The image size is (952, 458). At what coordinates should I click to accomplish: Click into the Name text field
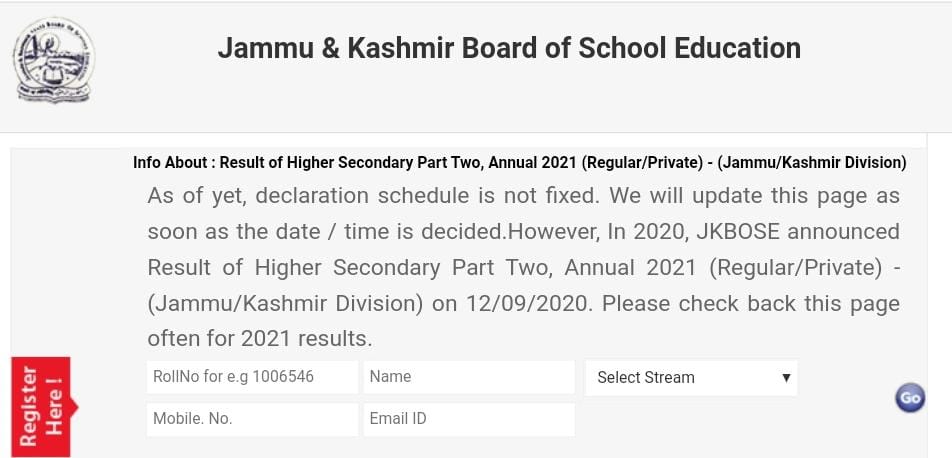(468, 377)
